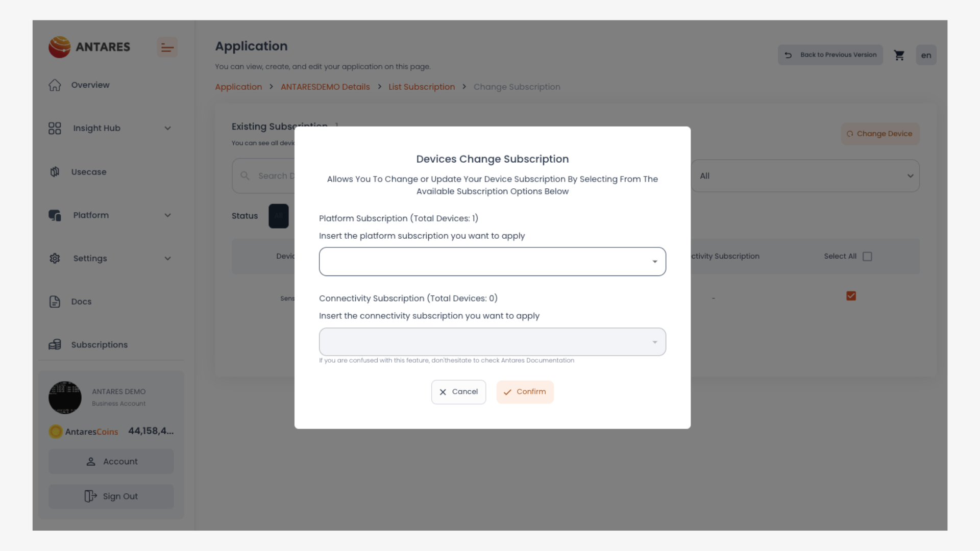Expand the Platform menu chevron
This screenshot has width=980, height=551.
(x=167, y=215)
